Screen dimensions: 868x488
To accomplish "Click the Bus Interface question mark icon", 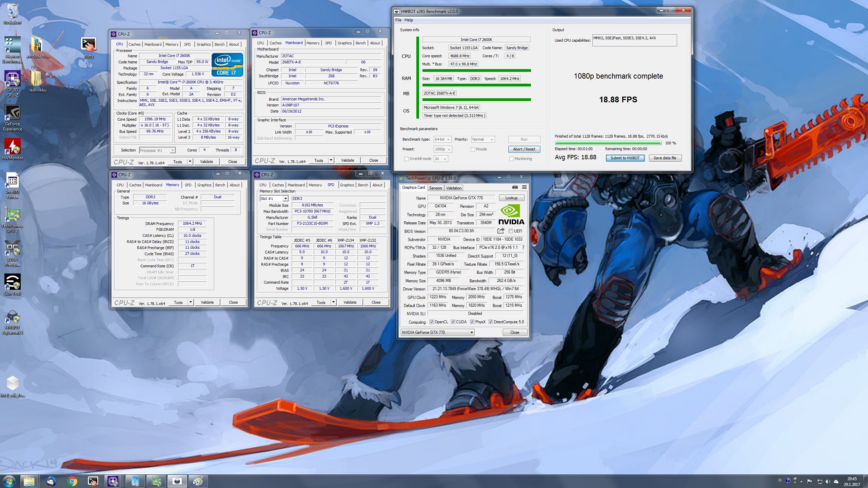I will coord(523,247).
